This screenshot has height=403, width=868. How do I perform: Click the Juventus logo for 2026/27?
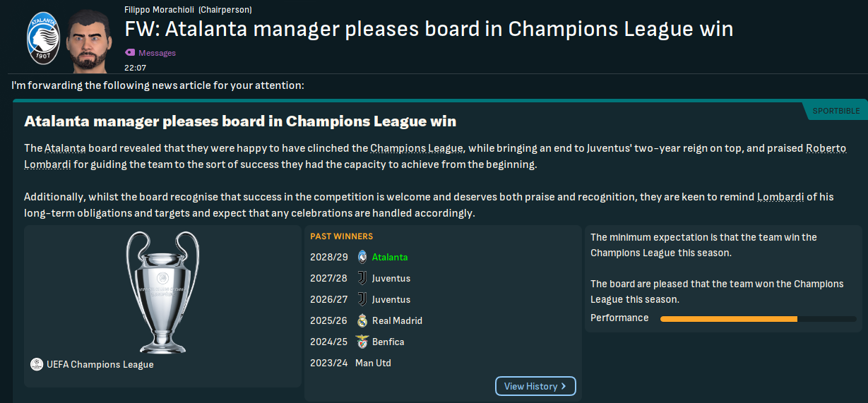tap(362, 299)
